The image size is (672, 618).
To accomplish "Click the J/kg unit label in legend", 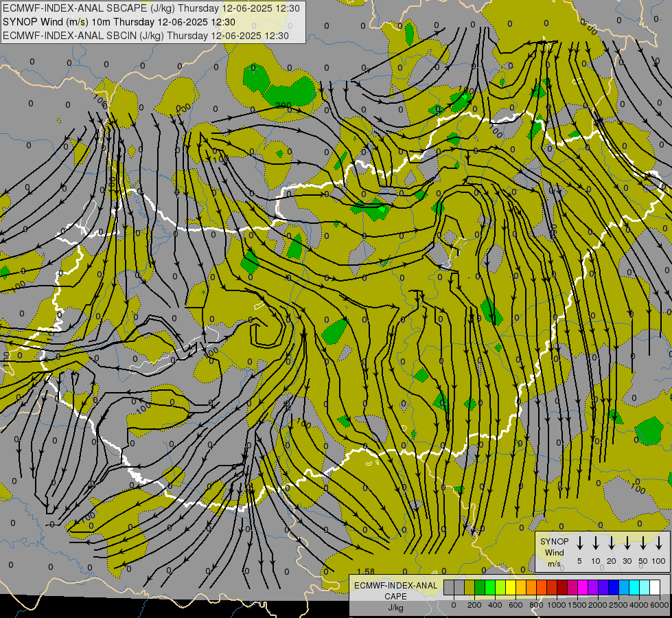I will pyautogui.click(x=395, y=608).
